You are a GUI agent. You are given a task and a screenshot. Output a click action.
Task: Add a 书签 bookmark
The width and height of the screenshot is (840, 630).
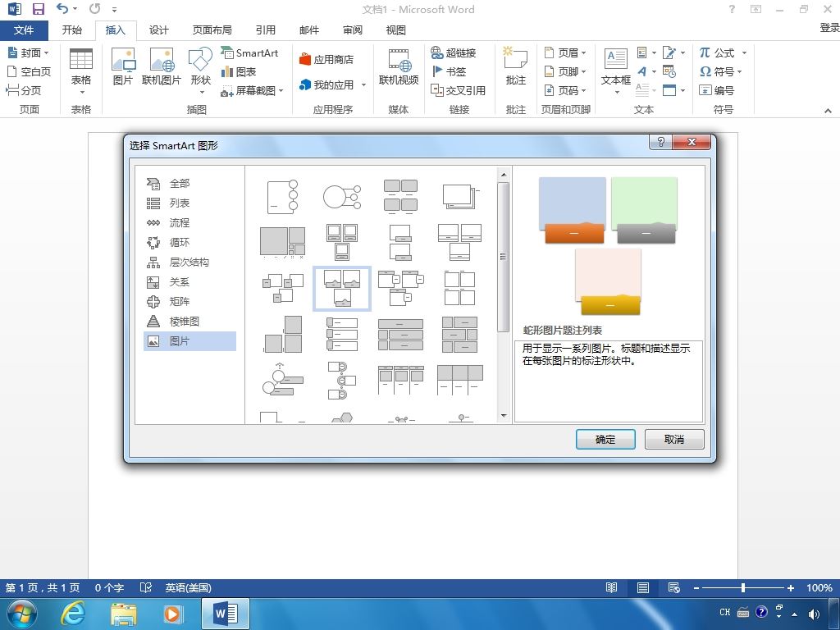pyautogui.click(x=449, y=71)
